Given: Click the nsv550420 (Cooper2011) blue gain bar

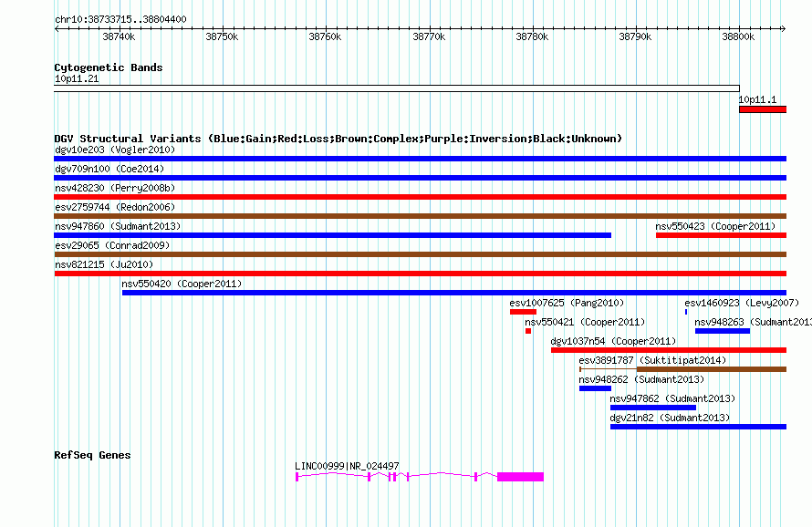Looking at the screenshot, I should 454,293.
